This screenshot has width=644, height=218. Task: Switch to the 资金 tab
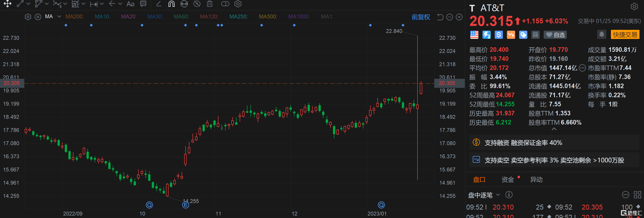point(507,179)
